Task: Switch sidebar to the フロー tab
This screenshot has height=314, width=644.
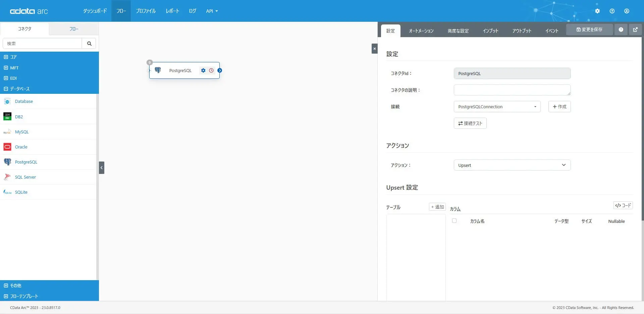Action: tap(74, 29)
